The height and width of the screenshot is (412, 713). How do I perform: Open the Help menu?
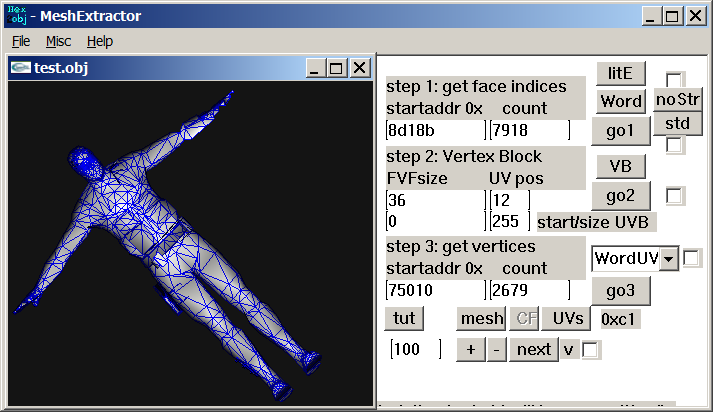point(100,41)
